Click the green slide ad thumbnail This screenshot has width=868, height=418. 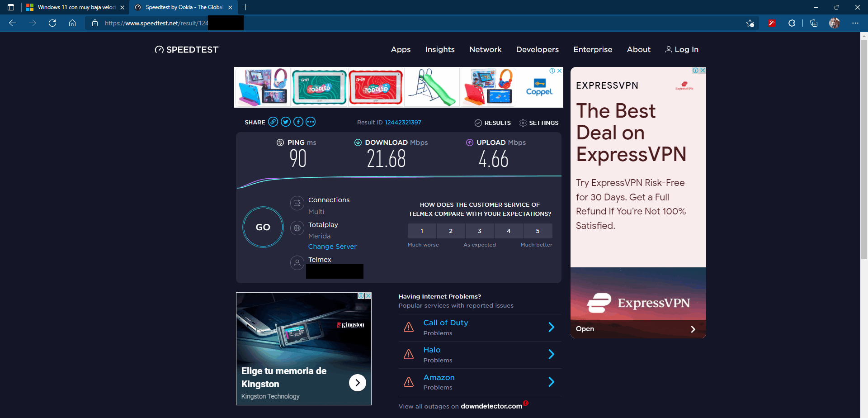coord(432,87)
